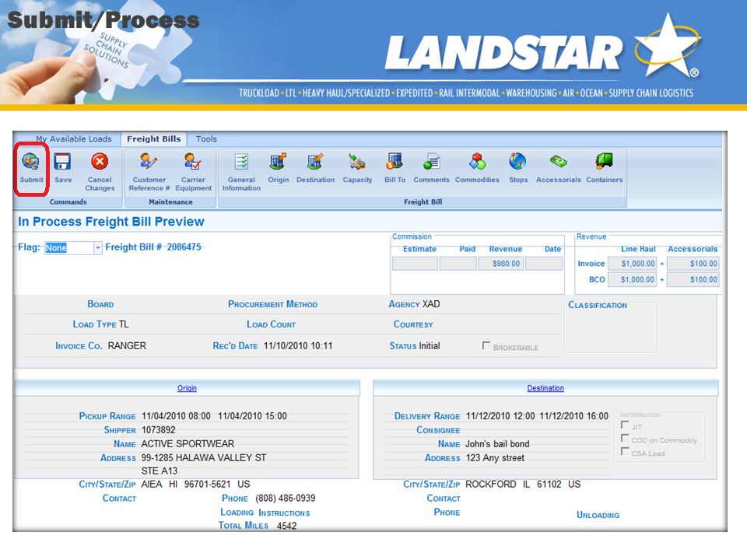The height and width of the screenshot is (560, 747).
Task: Click origin zip 96701-5621
Action: tap(207, 485)
